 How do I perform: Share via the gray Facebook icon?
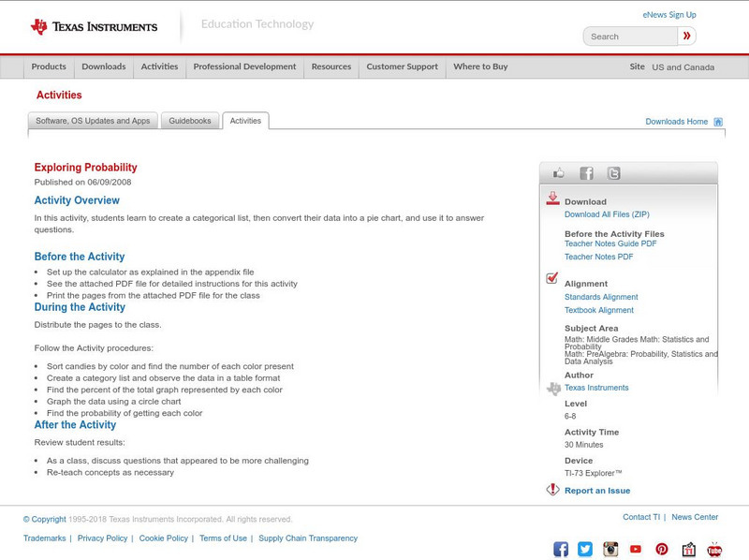tap(586, 173)
